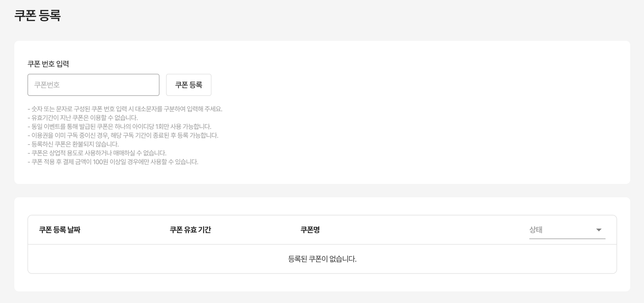Focus the 쿠폰번호 input field
Viewport: 644px width, 303px height.
(x=93, y=85)
